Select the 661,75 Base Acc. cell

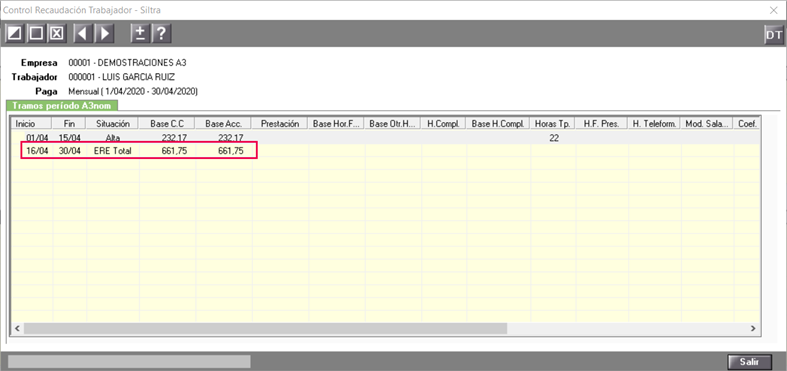coord(224,151)
